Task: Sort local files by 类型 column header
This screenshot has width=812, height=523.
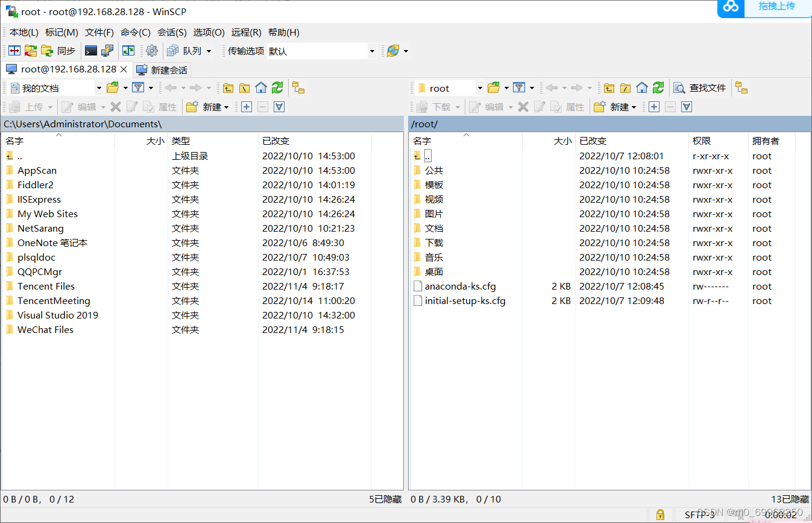Action: (213, 141)
